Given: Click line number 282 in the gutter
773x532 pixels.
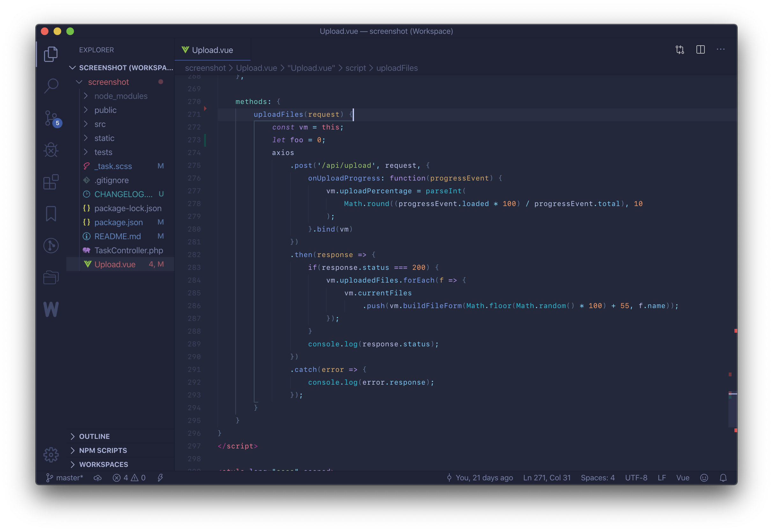Looking at the screenshot, I should pos(194,255).
